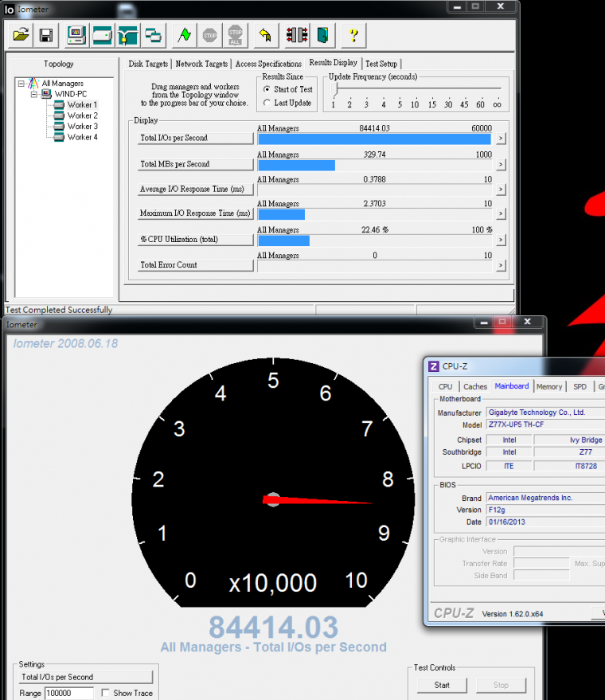Viewport: 605px width, 700px height.
Task: Switch to the Disk Targets tab
Action: tap(148, 64)
